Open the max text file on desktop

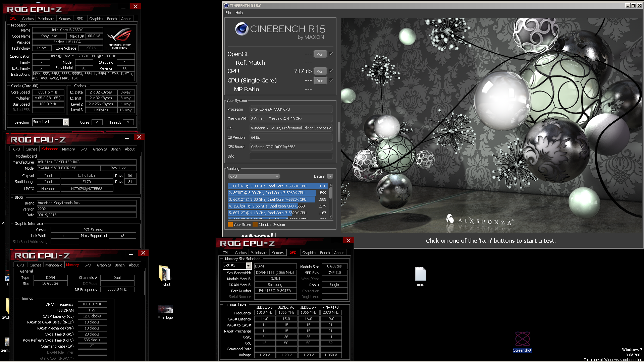point(420,274)
